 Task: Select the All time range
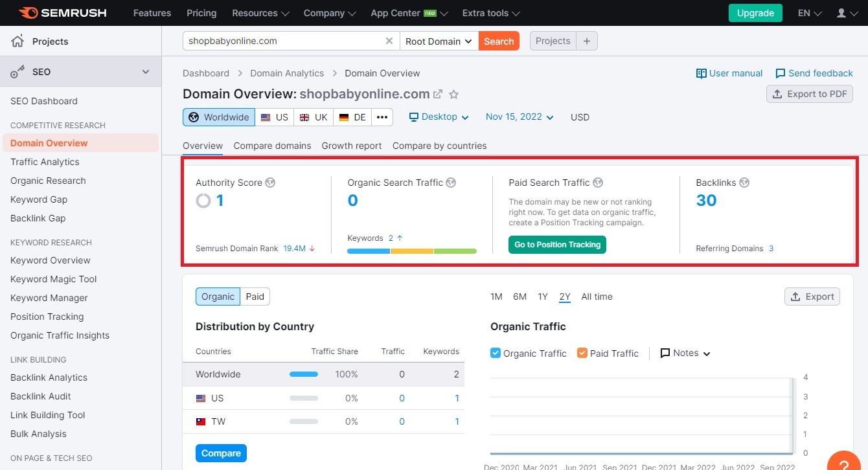[x=597, y=297]
